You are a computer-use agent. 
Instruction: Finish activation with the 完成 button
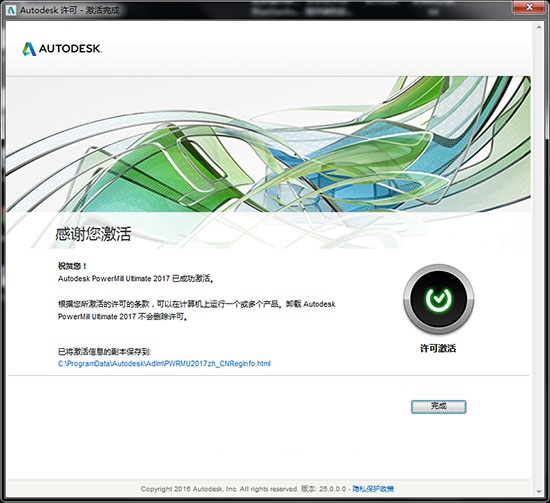438,407
